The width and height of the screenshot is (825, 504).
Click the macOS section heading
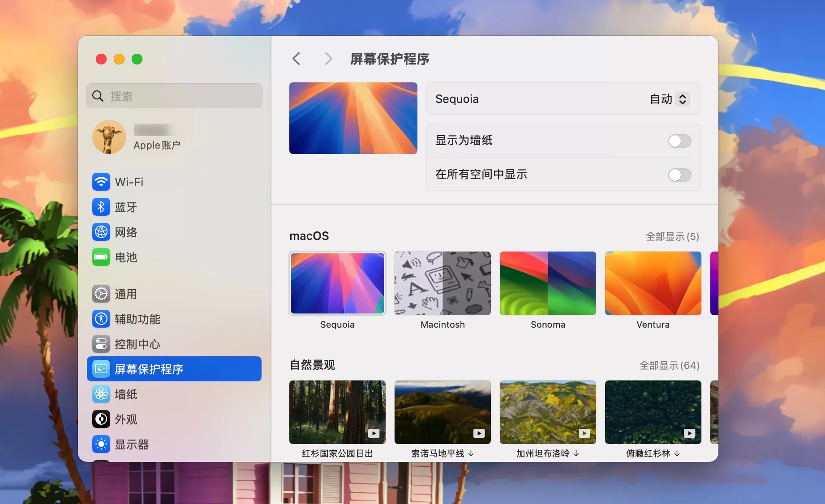tap(309, 236)
